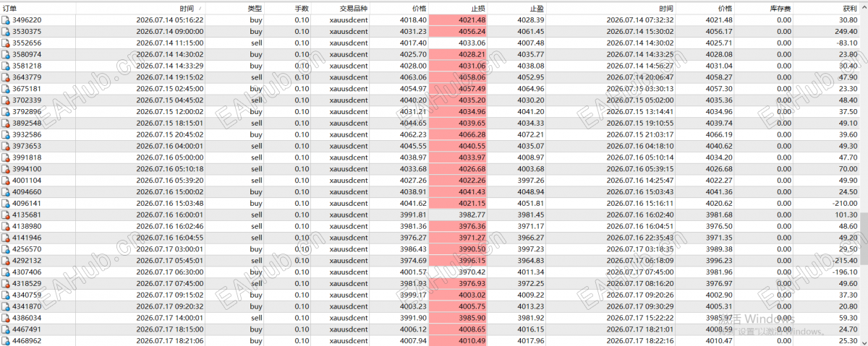
Task: Sort by the 库存费 column header
Action: coord(780,8)
